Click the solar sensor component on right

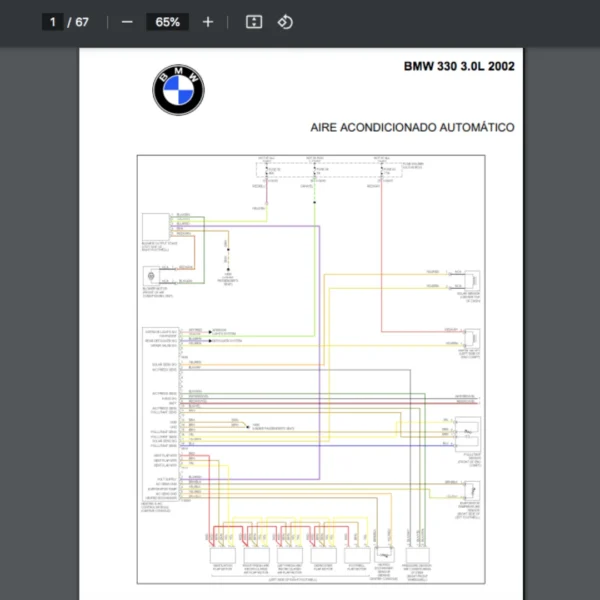470,278
